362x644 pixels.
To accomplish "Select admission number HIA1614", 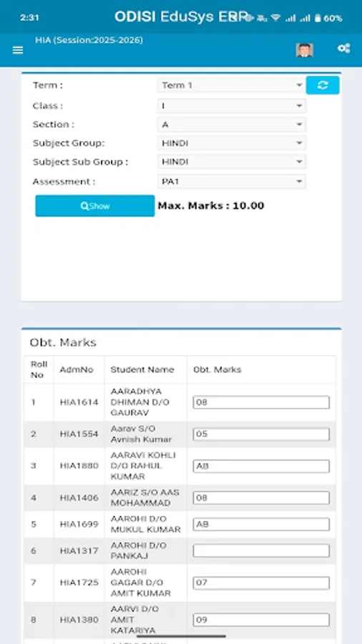I will [x=79, y=402].
